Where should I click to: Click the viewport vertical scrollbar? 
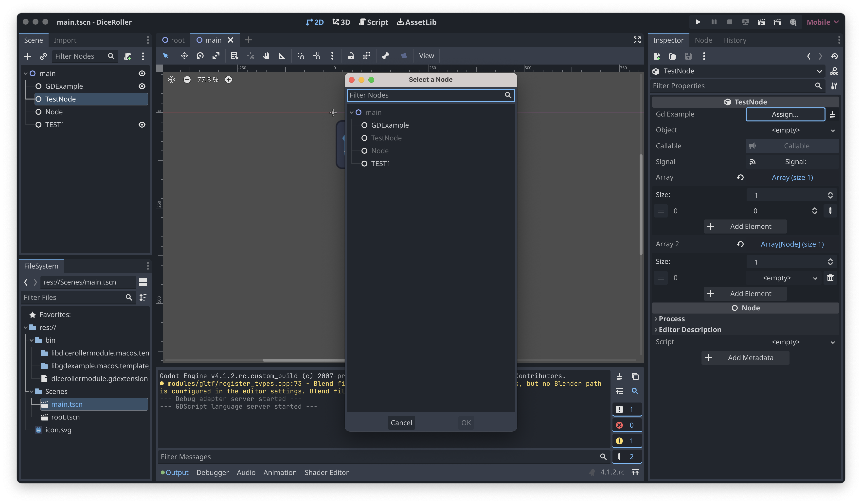641,204
